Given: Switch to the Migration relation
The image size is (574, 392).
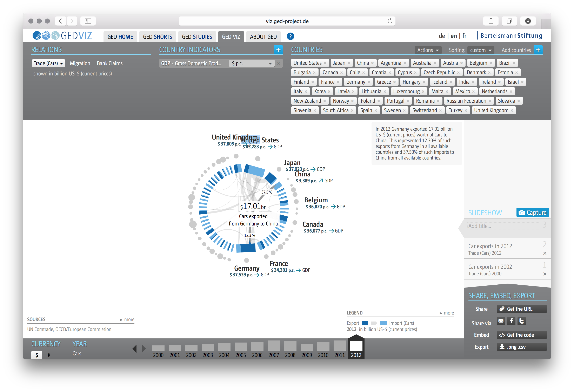Looking at the screenshot, I should pos(80,63).
